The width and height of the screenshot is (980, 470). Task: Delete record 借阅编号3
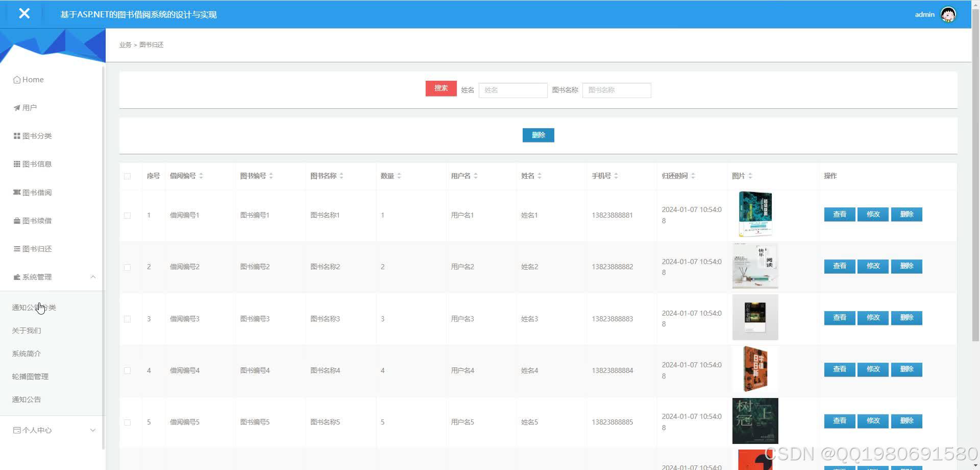click(906, 318)
